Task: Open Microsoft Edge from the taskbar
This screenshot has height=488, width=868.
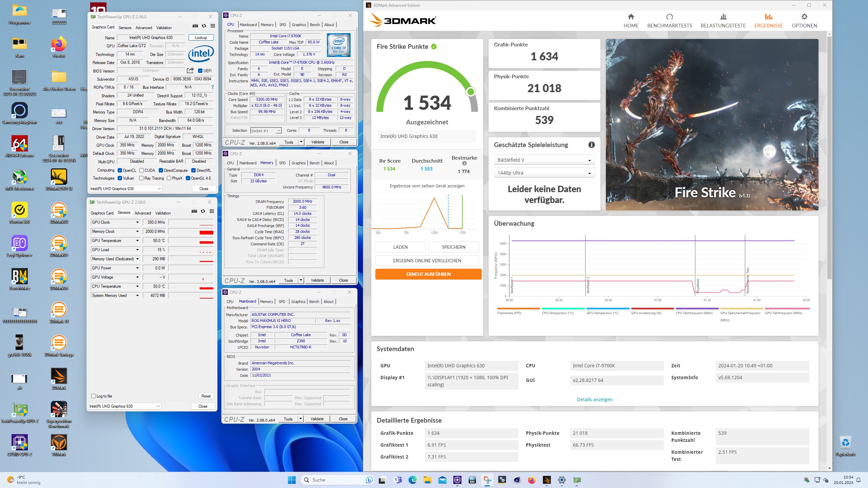Action: [x=412, y=480]
